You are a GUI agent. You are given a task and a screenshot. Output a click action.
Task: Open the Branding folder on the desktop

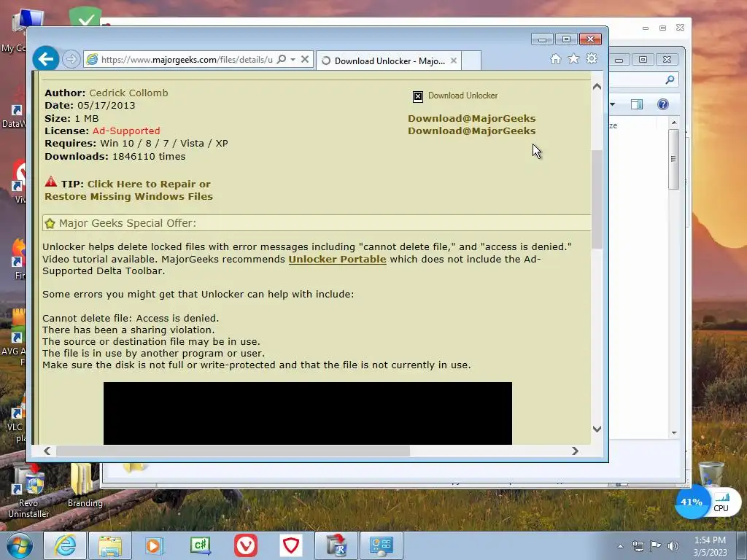pyautogui.click(x=85, y=486)
